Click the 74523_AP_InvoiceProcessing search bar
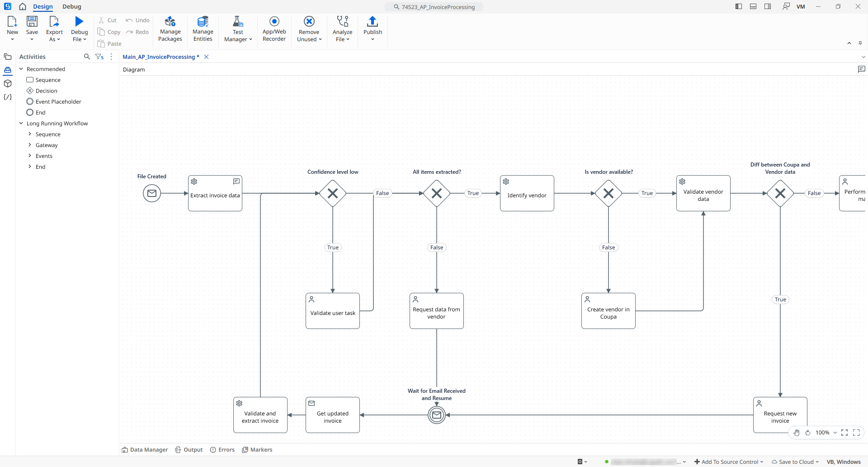 click(x=434, y=7)
